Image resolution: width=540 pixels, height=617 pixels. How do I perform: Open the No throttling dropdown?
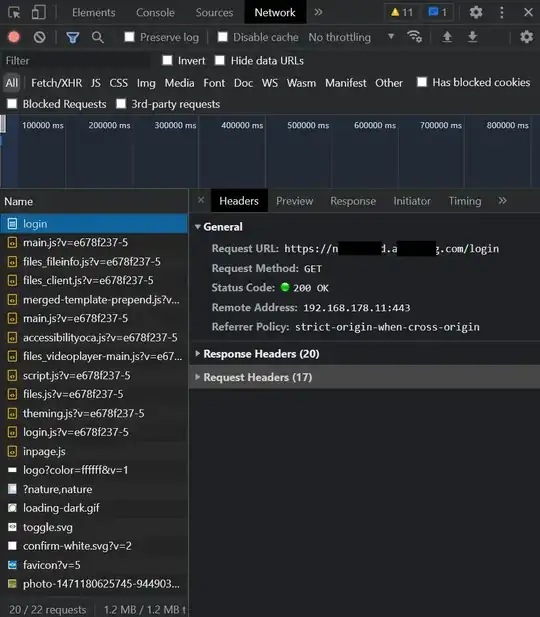[351, 37]
